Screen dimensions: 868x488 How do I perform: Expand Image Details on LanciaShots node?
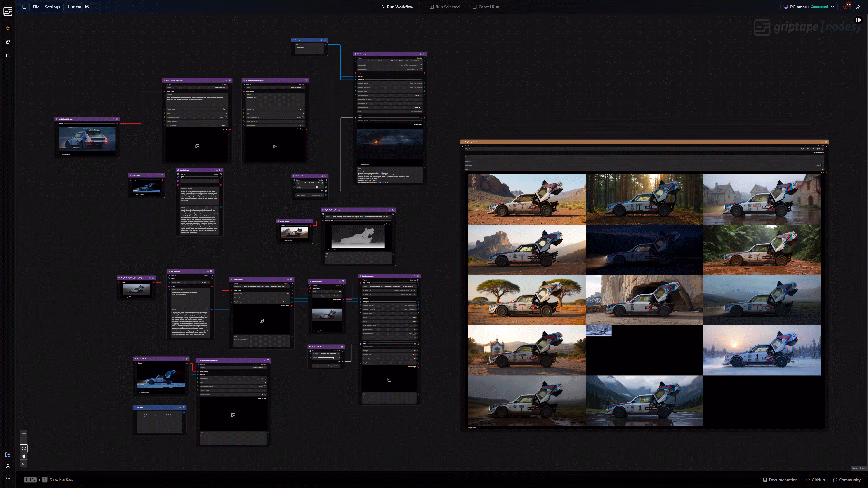pos(66,154)
